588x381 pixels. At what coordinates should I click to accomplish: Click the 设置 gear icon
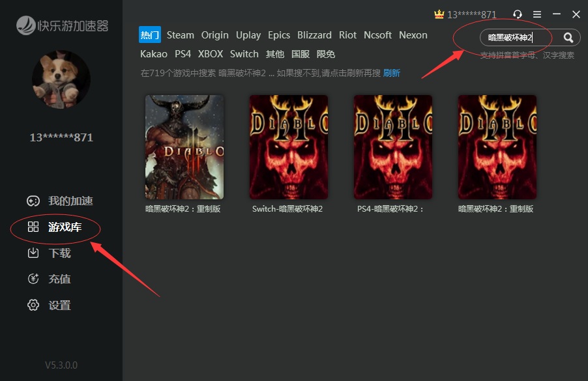(x=33, y=305)
